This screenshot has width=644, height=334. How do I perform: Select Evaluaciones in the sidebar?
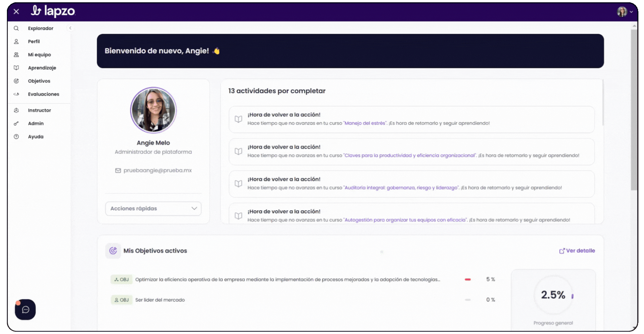[43, 94]
